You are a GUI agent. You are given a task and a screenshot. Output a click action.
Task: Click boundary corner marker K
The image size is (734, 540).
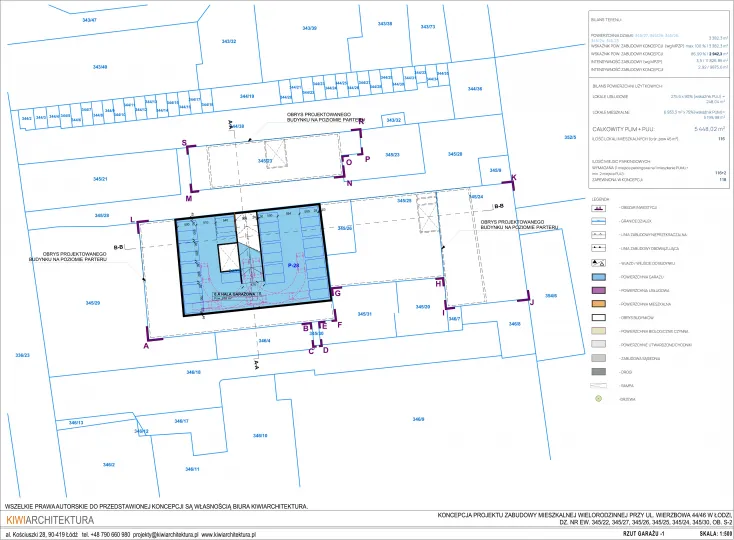(513, 177)
